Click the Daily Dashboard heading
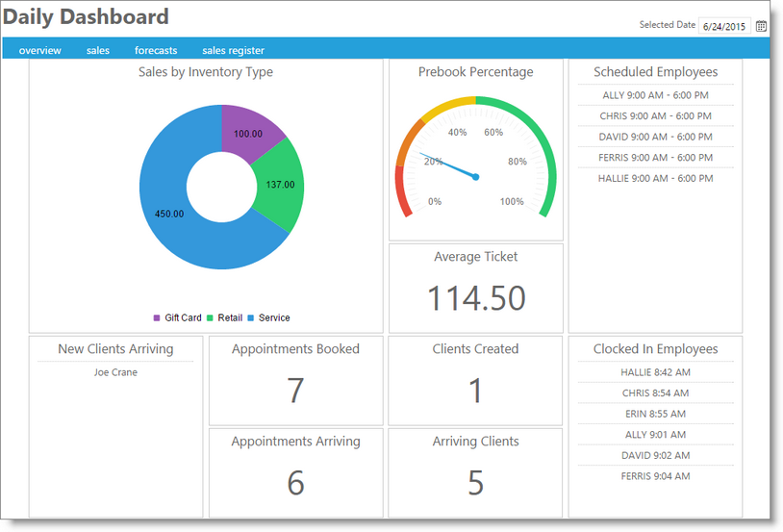Viewport: 783px width, 532px height. (x=86, y=17)
